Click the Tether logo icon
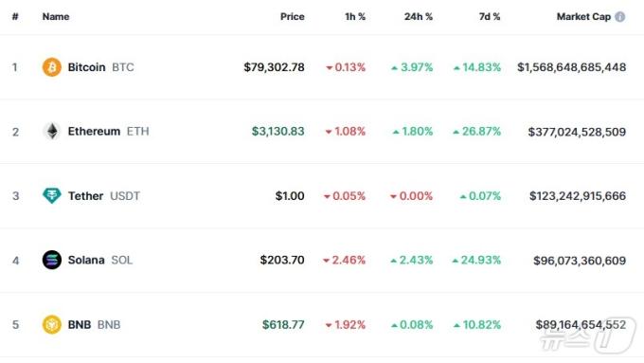The width and height of the screenshot is (644, 363). 52,195
